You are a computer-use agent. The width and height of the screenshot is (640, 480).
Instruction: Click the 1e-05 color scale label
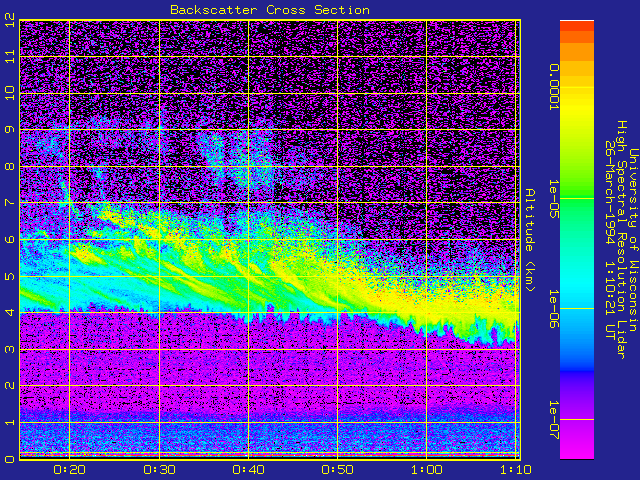(x=553, y=199)
